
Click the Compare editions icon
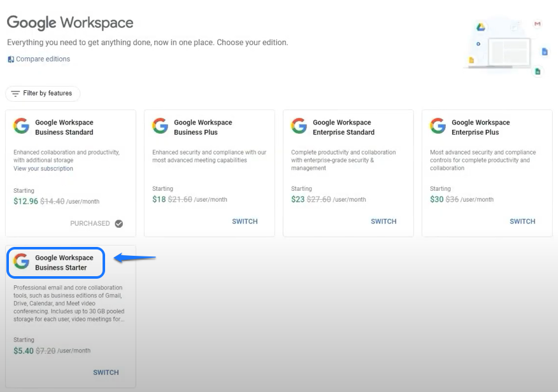point(11,59)
